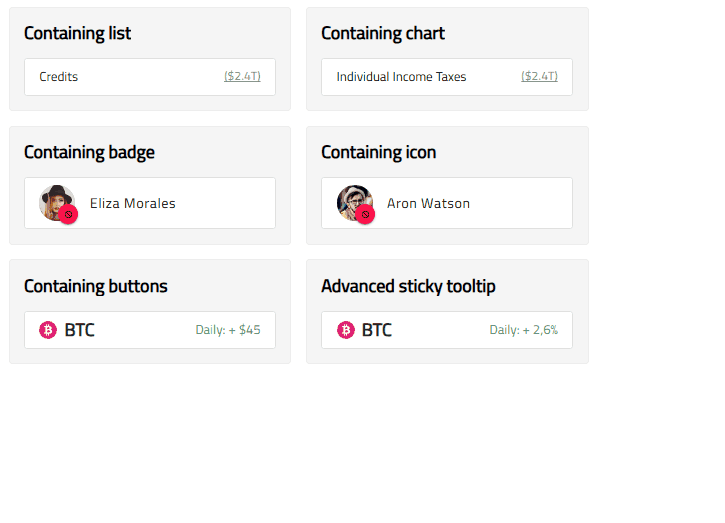Click the red badge on Eliza Morales' avatar
The image size is (725, 523).
click(68, 214)
